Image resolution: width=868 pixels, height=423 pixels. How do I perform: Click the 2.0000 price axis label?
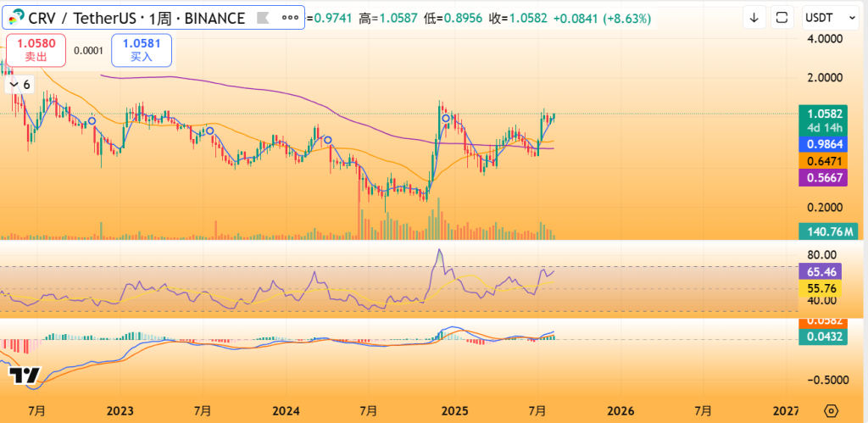[x=824, y=78]
